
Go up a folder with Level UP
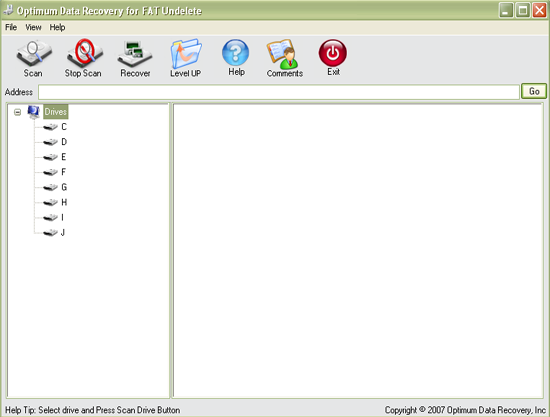point(186,54)
